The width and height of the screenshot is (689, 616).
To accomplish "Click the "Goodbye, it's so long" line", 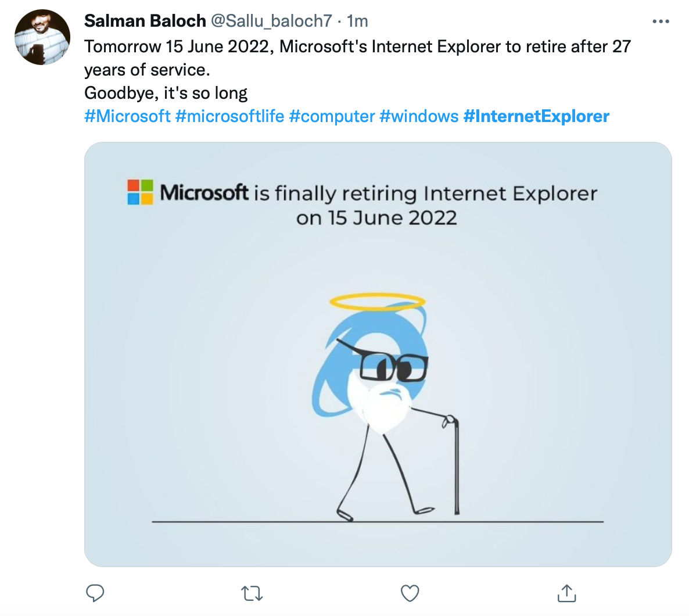I will 166,93.
